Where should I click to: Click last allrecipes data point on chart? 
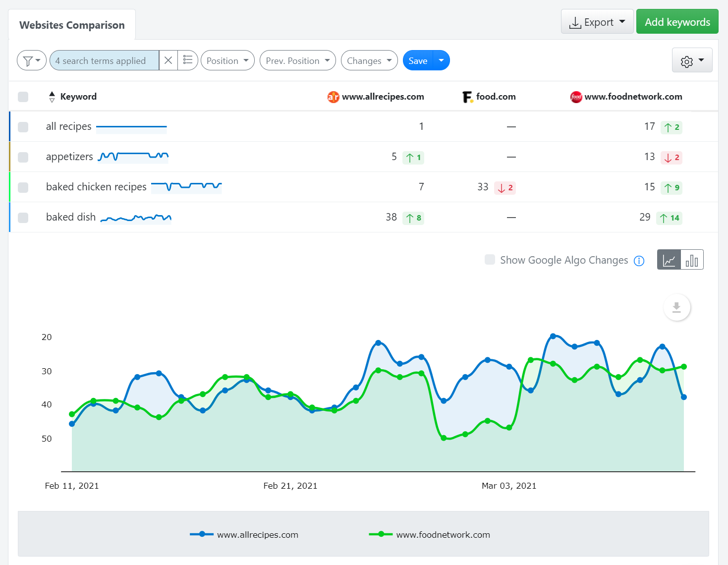(x=684, y=397)
